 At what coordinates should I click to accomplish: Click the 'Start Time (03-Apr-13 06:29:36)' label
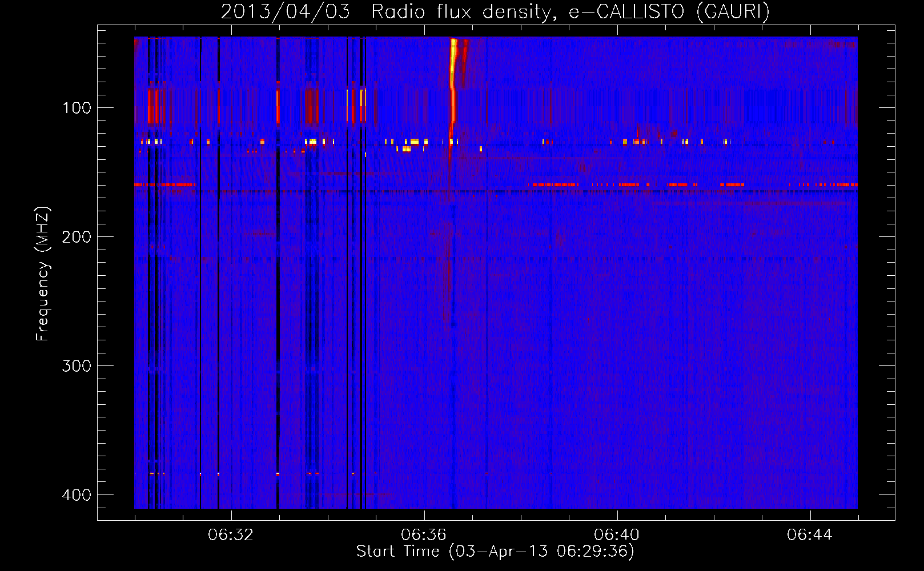coord(495,551)
